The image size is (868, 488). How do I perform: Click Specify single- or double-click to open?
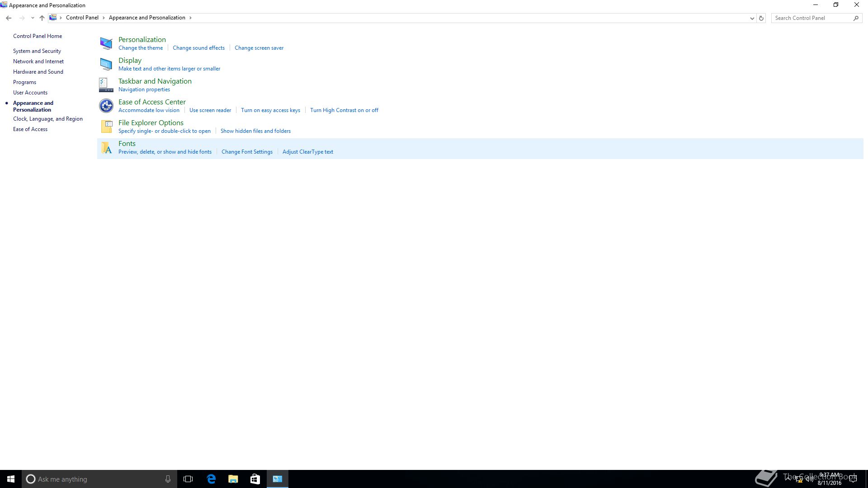[x=165, y=131]
